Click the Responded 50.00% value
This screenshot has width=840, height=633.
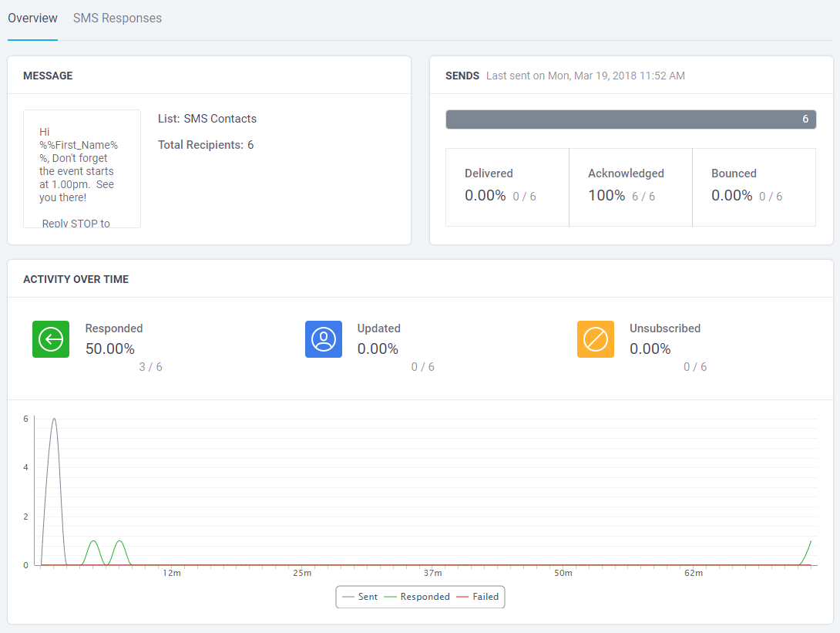(110, 349)
